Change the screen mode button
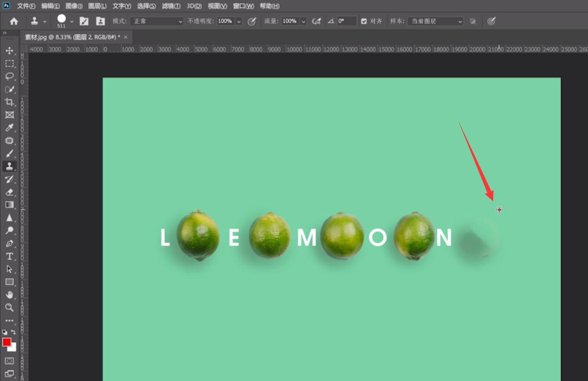The width and height of the screenshot is (588, 381). (x=9, y=374)
